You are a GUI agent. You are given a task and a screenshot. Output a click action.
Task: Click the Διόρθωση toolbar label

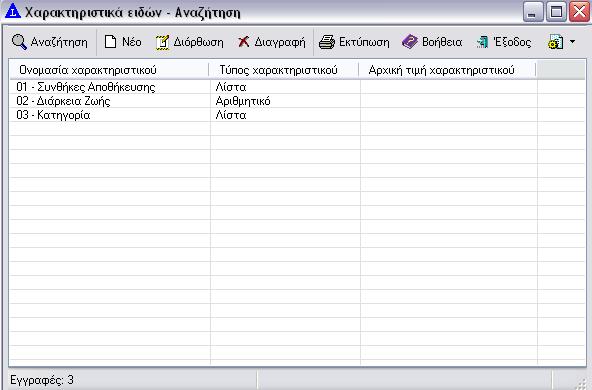click(199, 42)
